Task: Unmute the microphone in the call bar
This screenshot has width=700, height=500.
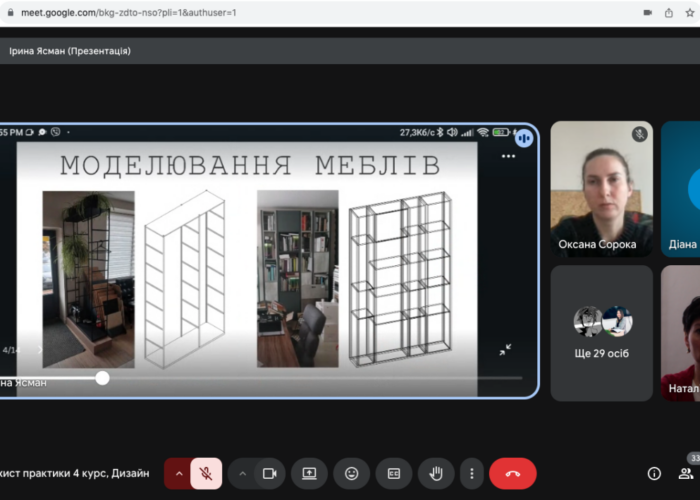Action: pyautogui.click(x=206, y=473)
